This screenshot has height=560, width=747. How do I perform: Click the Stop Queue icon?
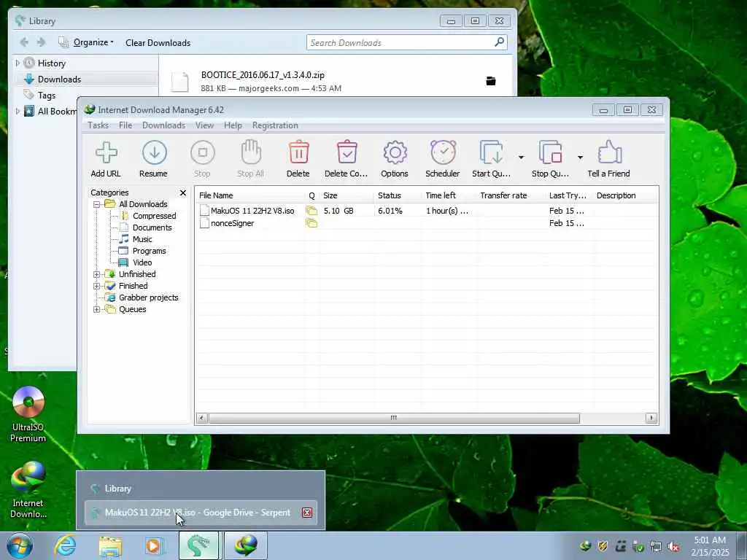pyautogui.click(x=550, y=159)
